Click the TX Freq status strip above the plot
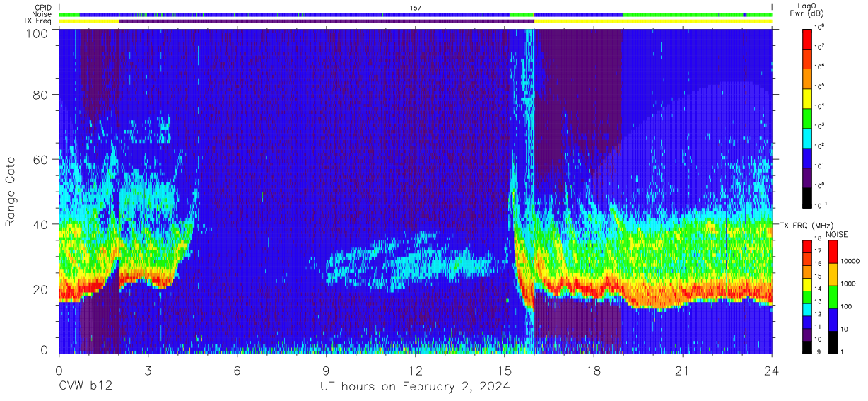Viewport: 868px width, 401px height. coord(416,21)
